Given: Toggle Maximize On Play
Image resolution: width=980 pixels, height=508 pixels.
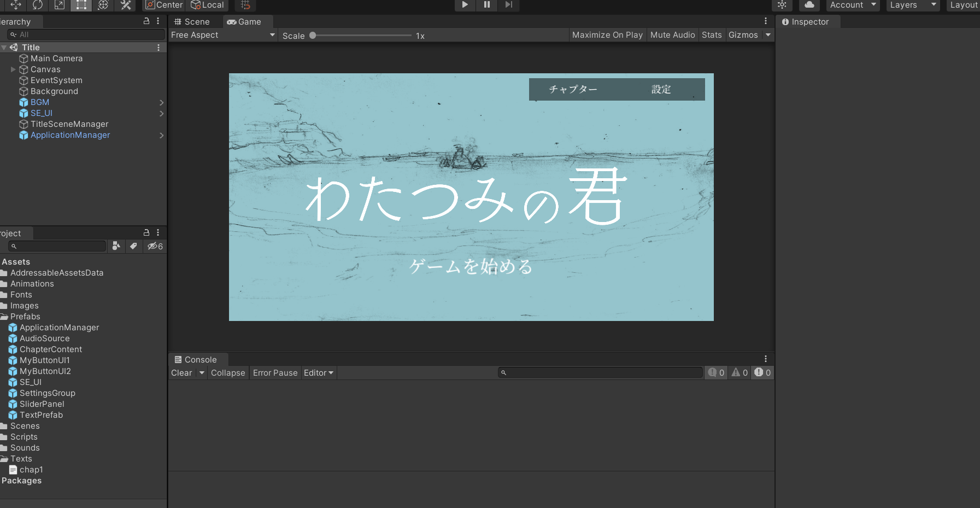Looking at the screenshot, I should (x=607, y=35).
